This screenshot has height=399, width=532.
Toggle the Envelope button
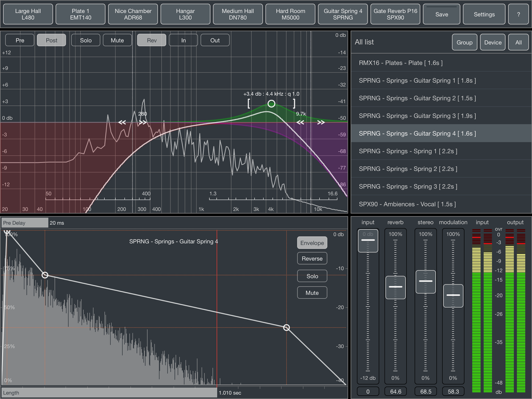(x=312, y=243)
